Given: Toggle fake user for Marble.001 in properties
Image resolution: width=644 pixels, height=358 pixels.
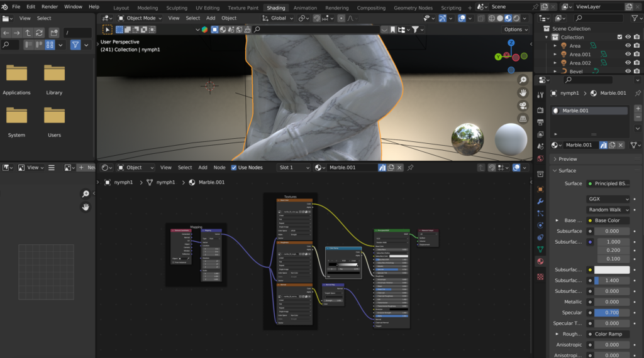Looking at the screenshot, I should pyautogui.click(x=603, y=144).
